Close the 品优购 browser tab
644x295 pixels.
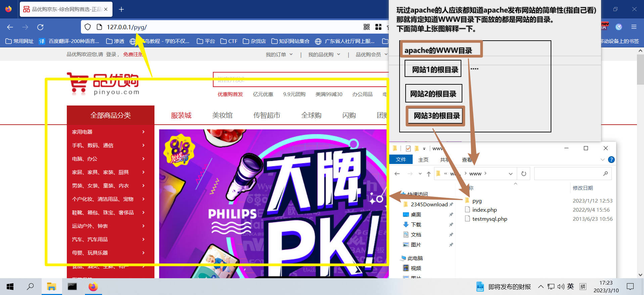[106, 9]
